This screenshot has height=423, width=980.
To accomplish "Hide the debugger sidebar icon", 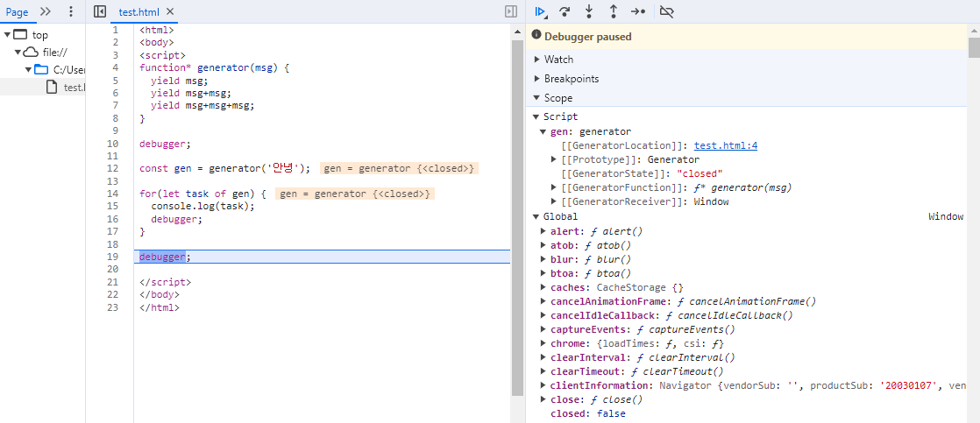I will tap(511, 11).
